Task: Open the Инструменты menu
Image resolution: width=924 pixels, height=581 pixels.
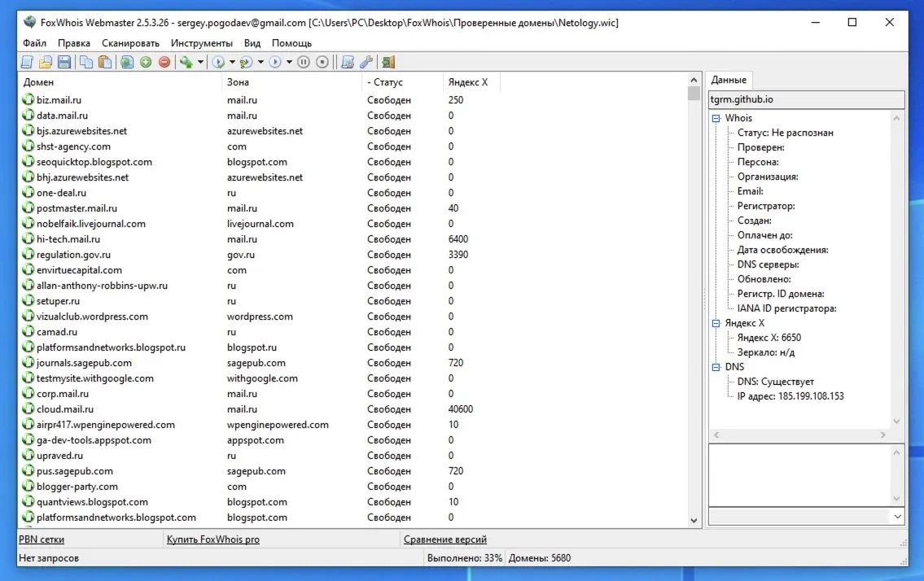Action: [201, 43]
